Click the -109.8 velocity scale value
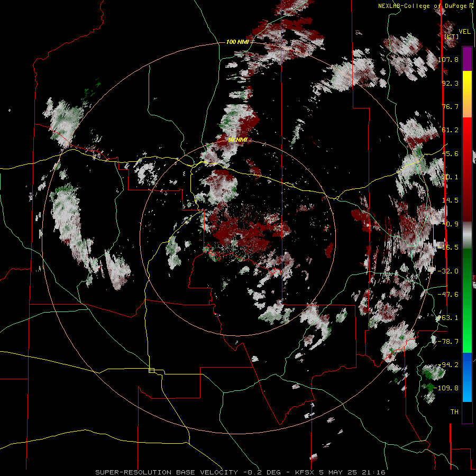This screenshot has width=476, height=476. 446,388
